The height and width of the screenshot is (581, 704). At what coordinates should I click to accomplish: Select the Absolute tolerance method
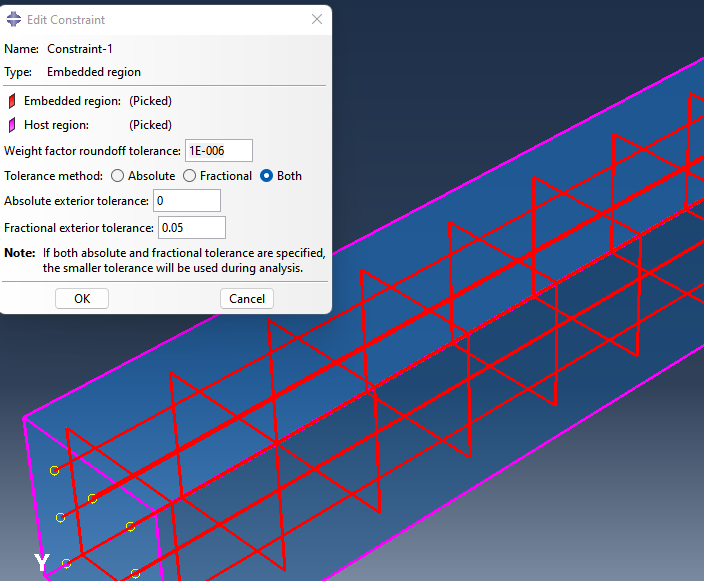click(x=118, y=176)
